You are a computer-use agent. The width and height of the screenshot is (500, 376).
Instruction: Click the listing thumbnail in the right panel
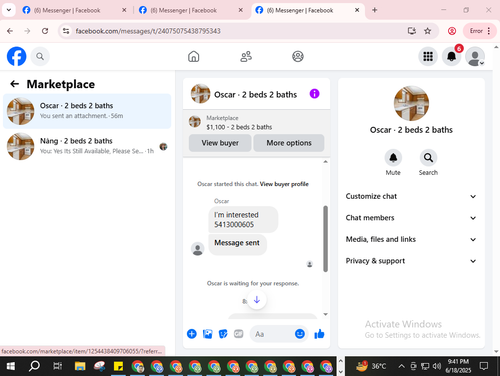[x=411, y=103]
